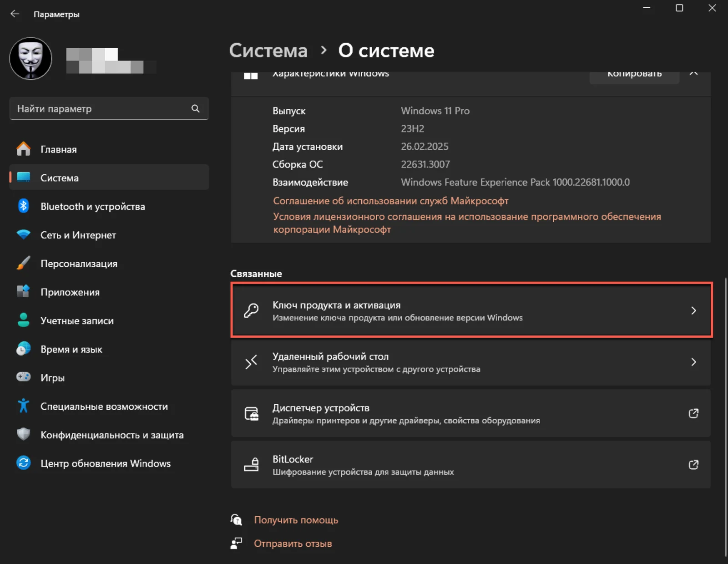The height and width of the screenshot is (564, 728).
Task: Open the Bluetooth icon in the sidebar
Action: point(24,206)
